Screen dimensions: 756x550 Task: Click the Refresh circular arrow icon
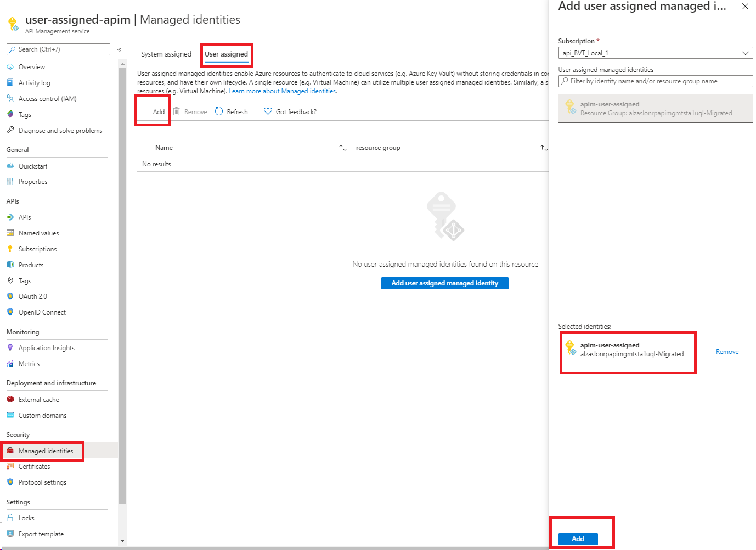219,111
